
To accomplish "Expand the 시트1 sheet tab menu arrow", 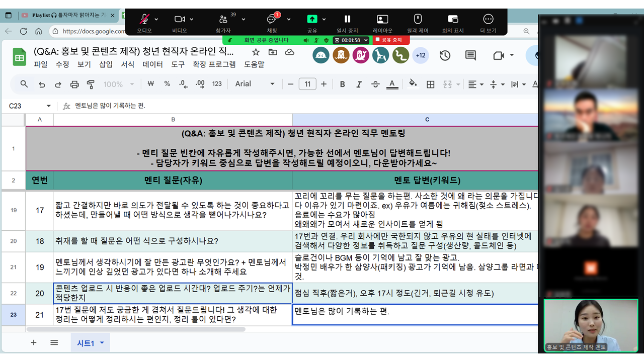I will point(102,343).
